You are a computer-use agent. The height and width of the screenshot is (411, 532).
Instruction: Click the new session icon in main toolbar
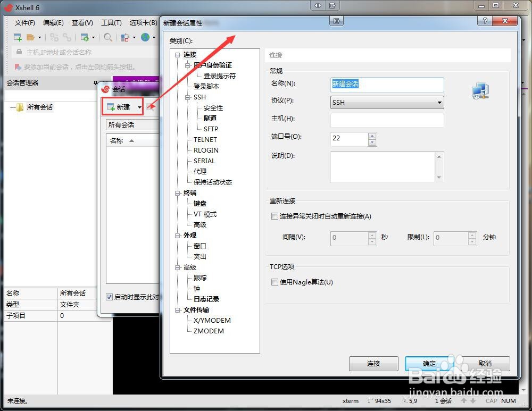point(18,37)
